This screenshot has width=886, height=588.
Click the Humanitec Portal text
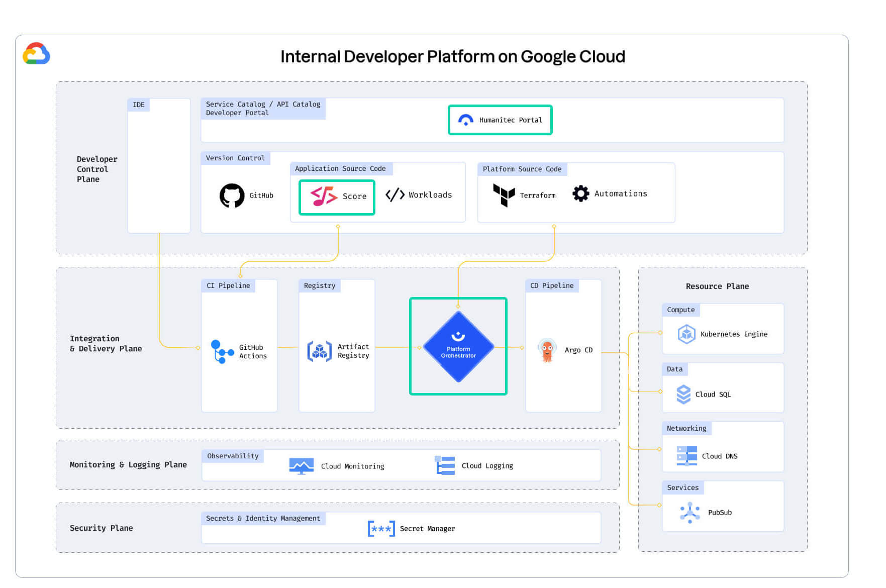[511, 120]
